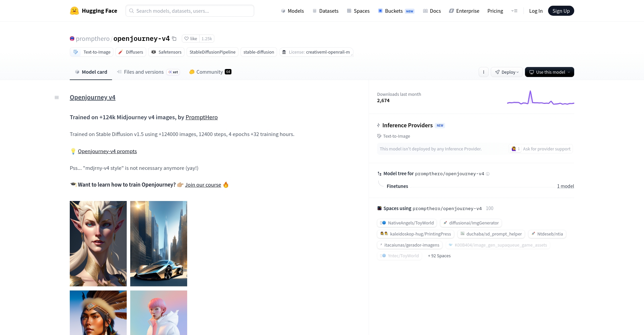Open the diffusionai/ImgGenerator space

[471, 223]
